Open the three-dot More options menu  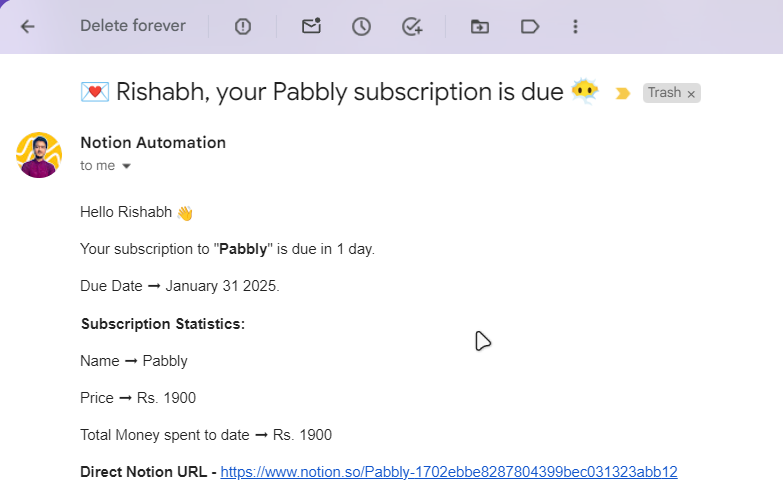[575, 26]
